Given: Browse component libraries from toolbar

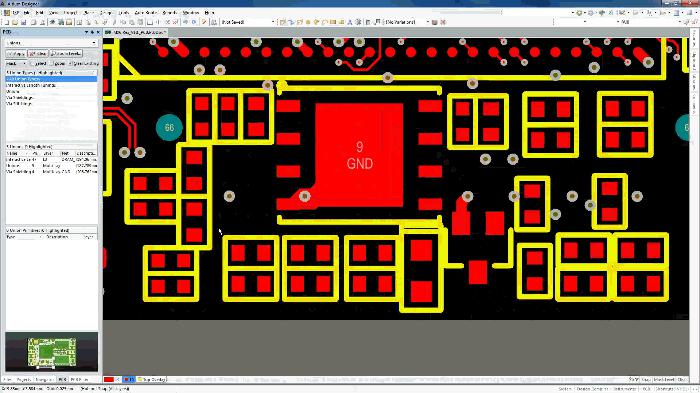Looking at the screenshot, I should [x=214, y=22].
